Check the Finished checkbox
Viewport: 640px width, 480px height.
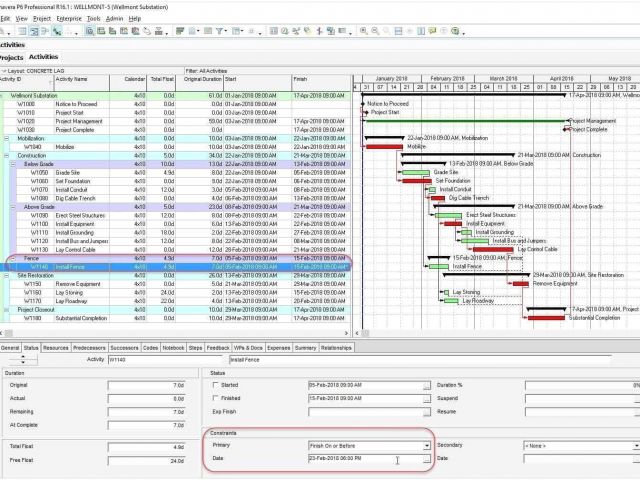[x=215, y=398]
